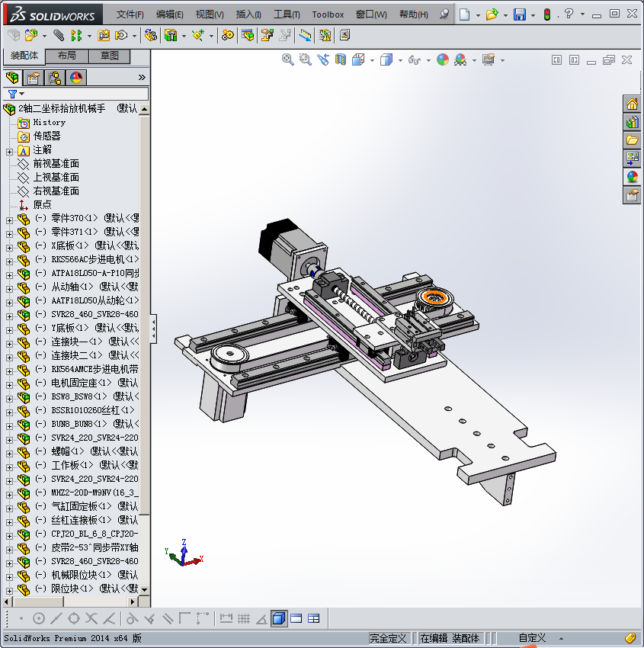Image resolution: width=644 pixels, height=648 pixels.
Task: Open the View Orientation dropdown arrow
Action: click(372, 61)
